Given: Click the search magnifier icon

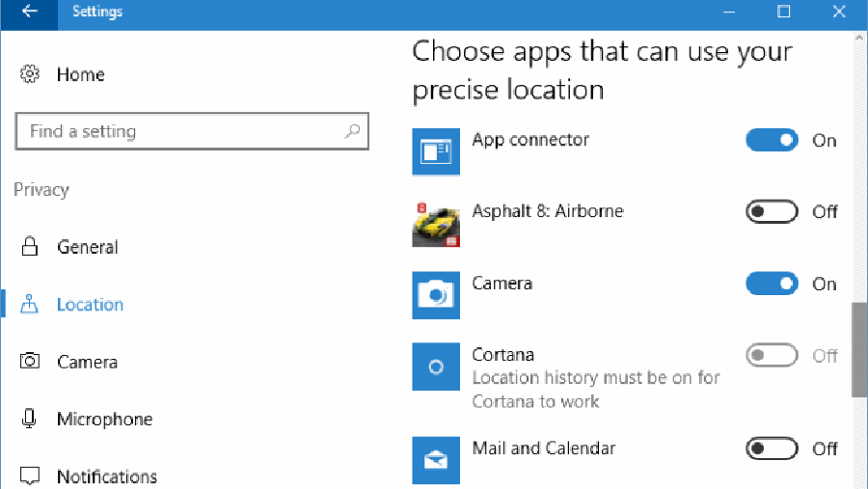Looking at the screenshot, I should [x=352, y=131].
